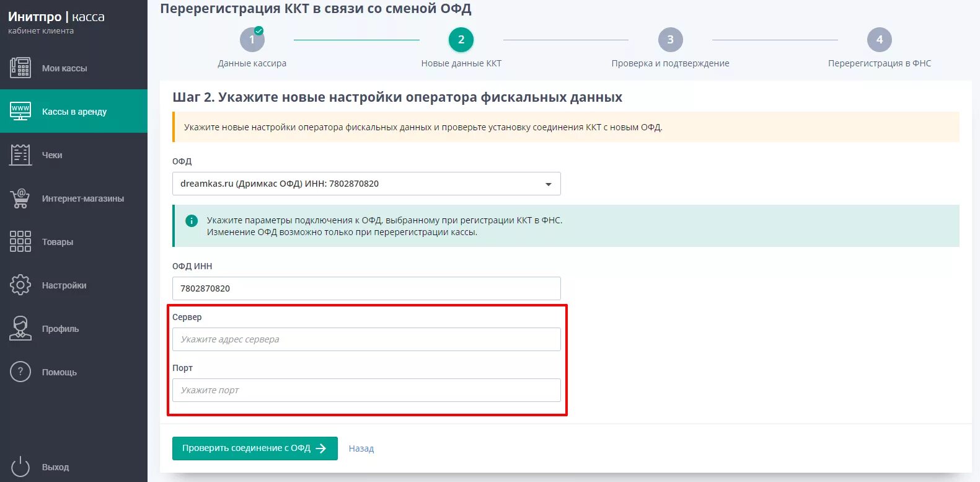The image size is (980, 482).
Task: Click the ОФД ИНН label
Action: tap(192, 266)
